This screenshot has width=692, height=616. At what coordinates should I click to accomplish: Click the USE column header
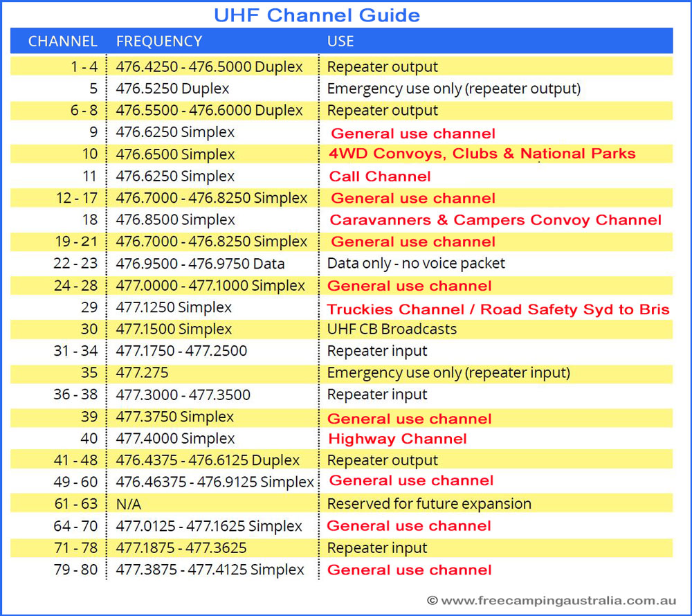pyautogui.click(x=340, y=42)
